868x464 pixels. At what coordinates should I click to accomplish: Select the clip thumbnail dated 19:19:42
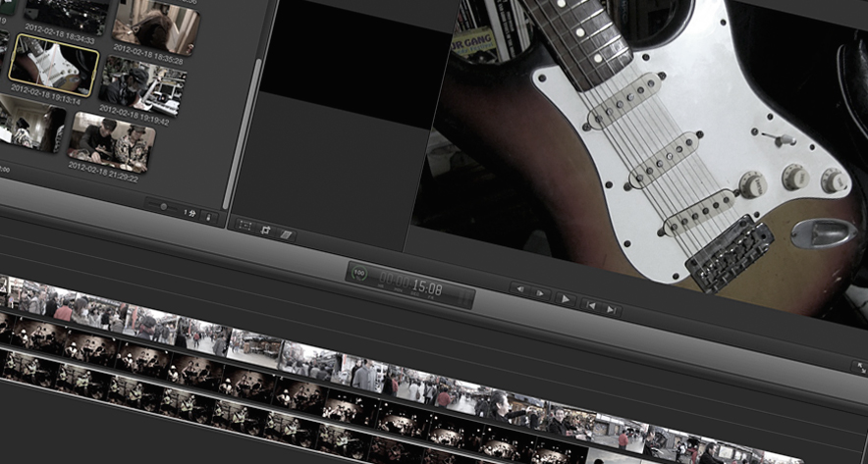click(142, 85)
